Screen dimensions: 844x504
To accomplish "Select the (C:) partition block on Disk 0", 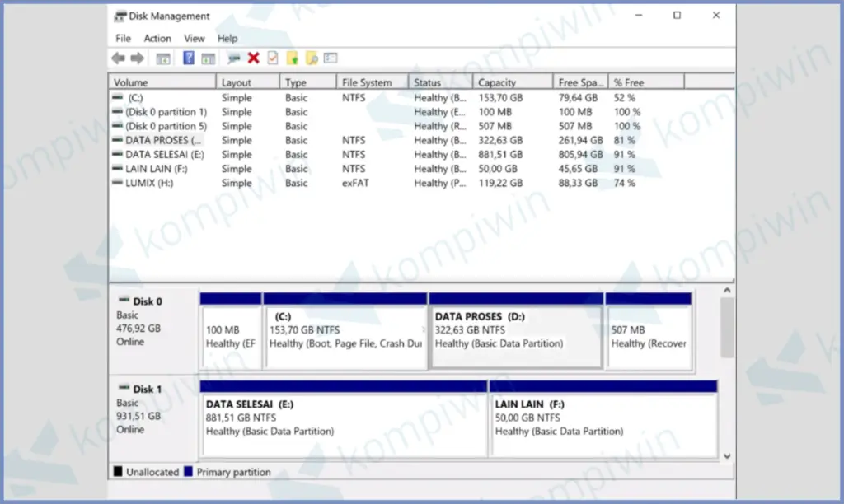I will 345,335.
